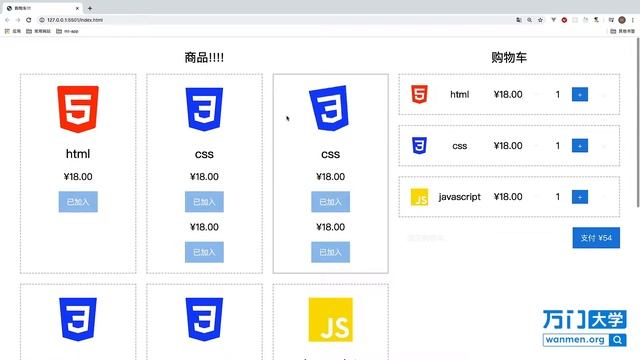Increase html quantity with the plus button
The width and height of the screenshot is (640, 360).
(580, 94)
